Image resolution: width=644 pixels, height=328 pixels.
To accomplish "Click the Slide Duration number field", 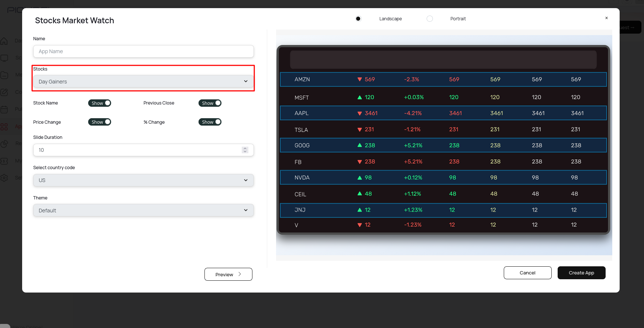I will pos(143,150).
